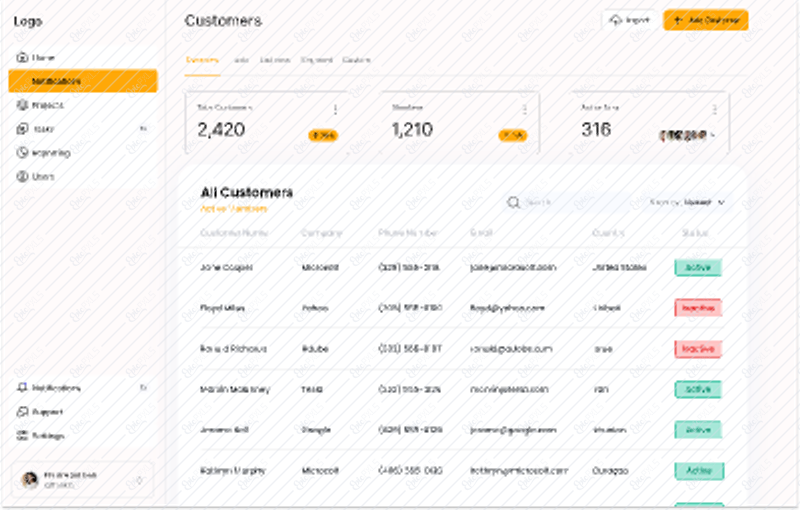Expand the Sort by dropdown

pyautogui.click(x=687, y=202)
